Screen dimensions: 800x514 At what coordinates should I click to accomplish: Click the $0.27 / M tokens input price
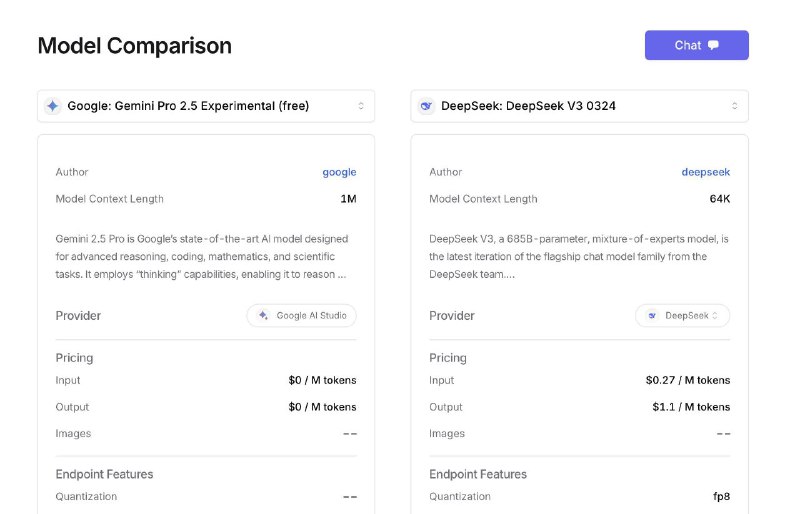[x=688, y=380]
